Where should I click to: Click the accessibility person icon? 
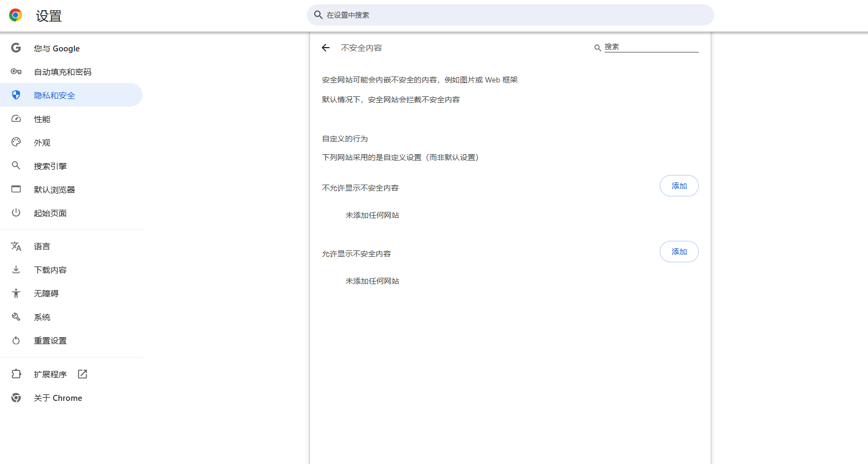pos(16,293)
